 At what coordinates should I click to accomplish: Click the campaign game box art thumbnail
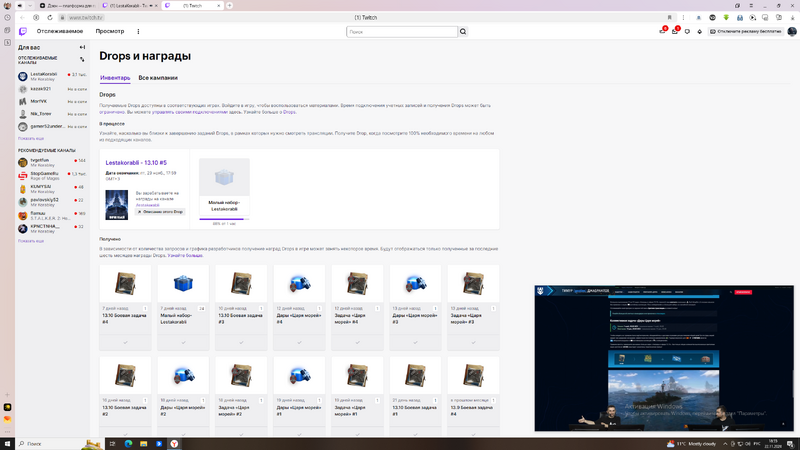click(117, 205)
